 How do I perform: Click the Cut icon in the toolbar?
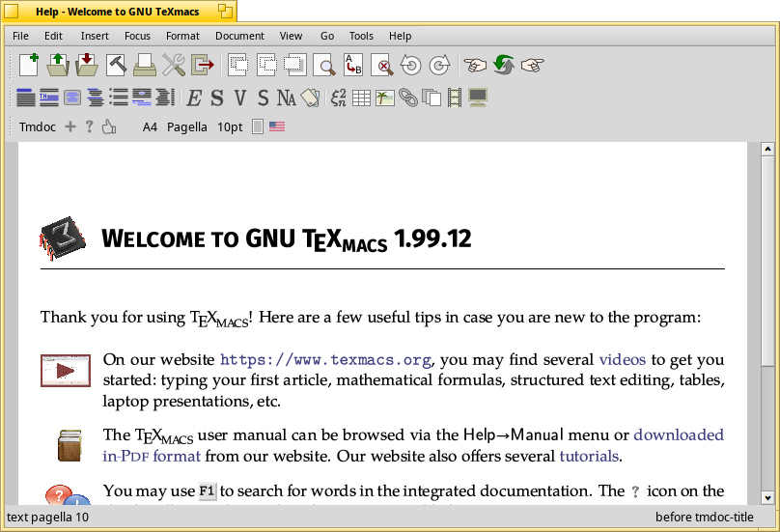coord(237,65)
